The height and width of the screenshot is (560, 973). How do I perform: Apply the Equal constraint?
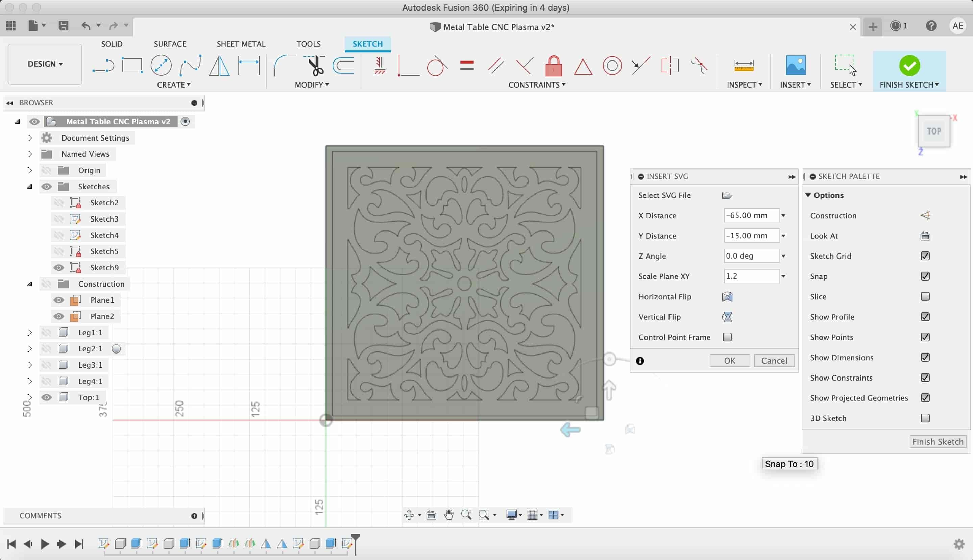click(466, 66)
